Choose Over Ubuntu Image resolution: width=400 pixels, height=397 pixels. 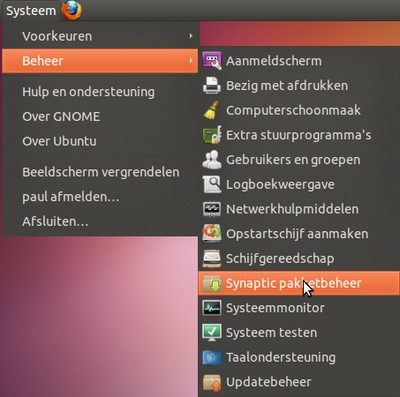coord(100,141)
